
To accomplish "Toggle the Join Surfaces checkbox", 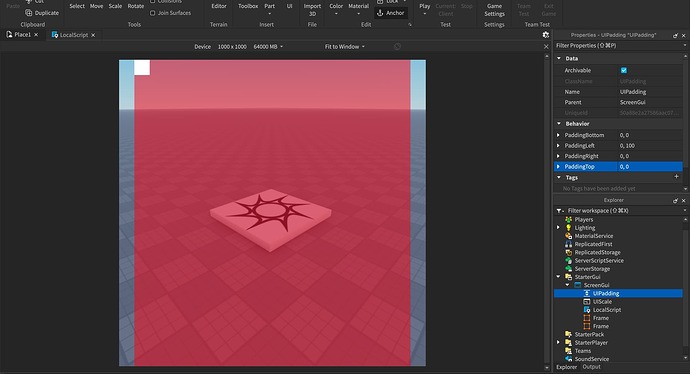I will (x=153, y=13).
